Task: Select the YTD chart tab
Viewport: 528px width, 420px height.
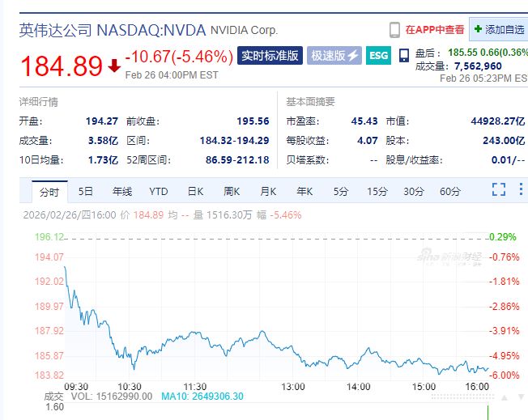Action: [x=159, y=192]
